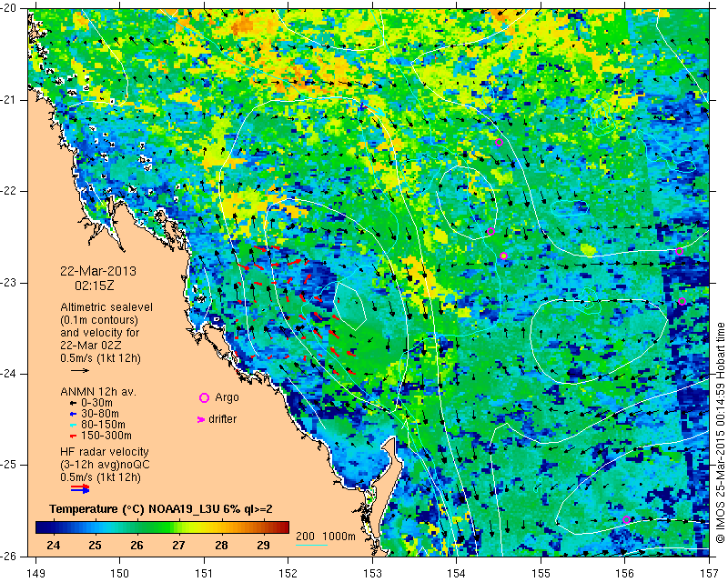
Task: Select Argo float marker near 156E 25.6S
Action: click(626, 520)
